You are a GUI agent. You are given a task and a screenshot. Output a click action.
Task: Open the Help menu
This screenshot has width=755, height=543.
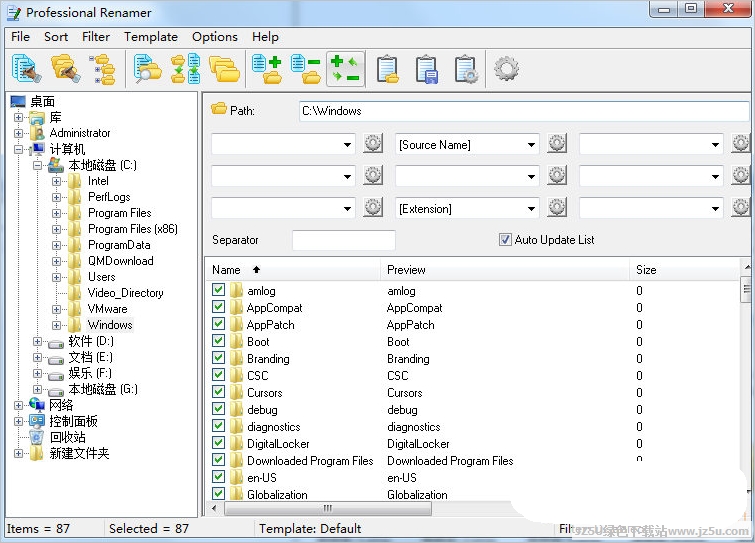(265, 37)
